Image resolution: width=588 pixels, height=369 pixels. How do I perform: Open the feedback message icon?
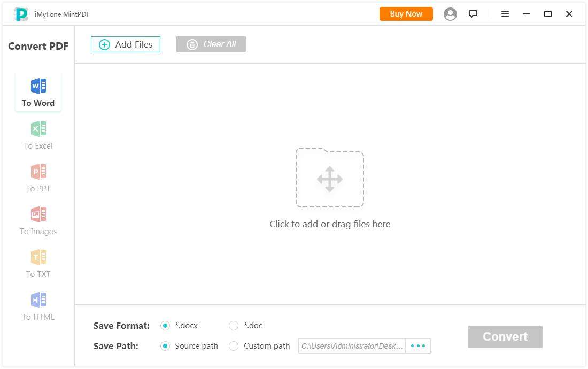(473, 14)
